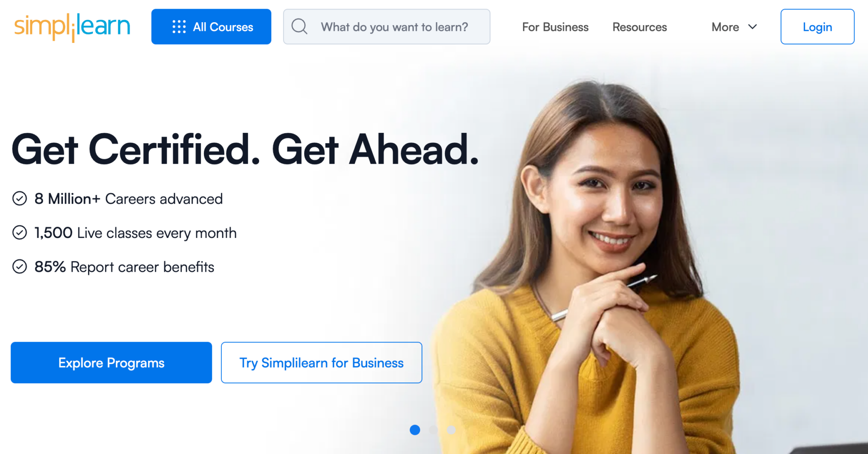The height and width of the screenshot is (454, 868).
Task: Click the Get Certified. Get Ahead. headline
Action: tap(245, 150)
